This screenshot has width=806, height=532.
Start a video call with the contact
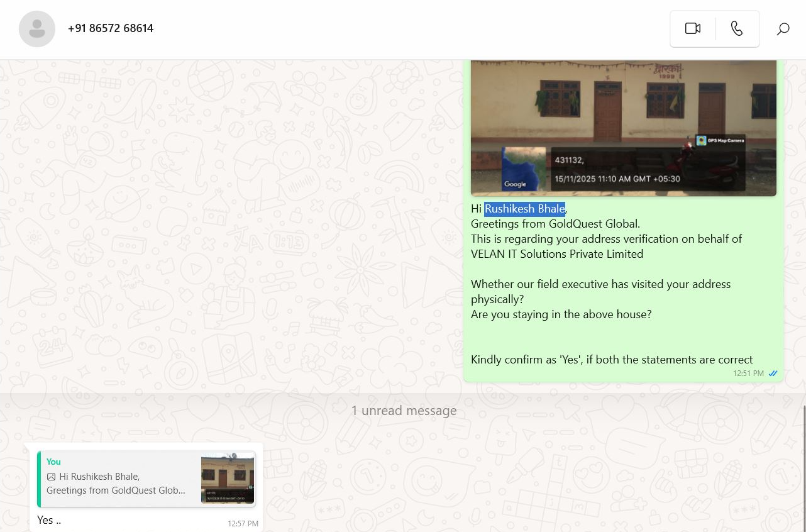point(692,29)
